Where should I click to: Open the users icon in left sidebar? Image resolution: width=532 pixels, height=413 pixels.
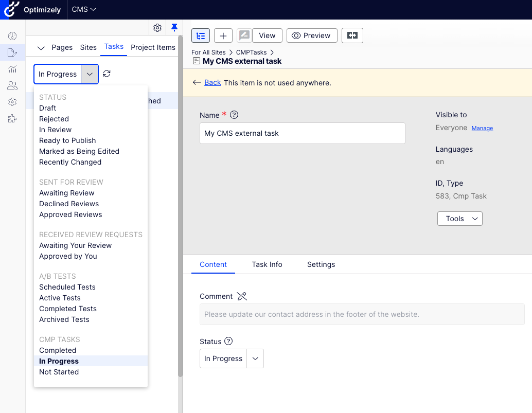pyautogui.click(x=12, y=85)
